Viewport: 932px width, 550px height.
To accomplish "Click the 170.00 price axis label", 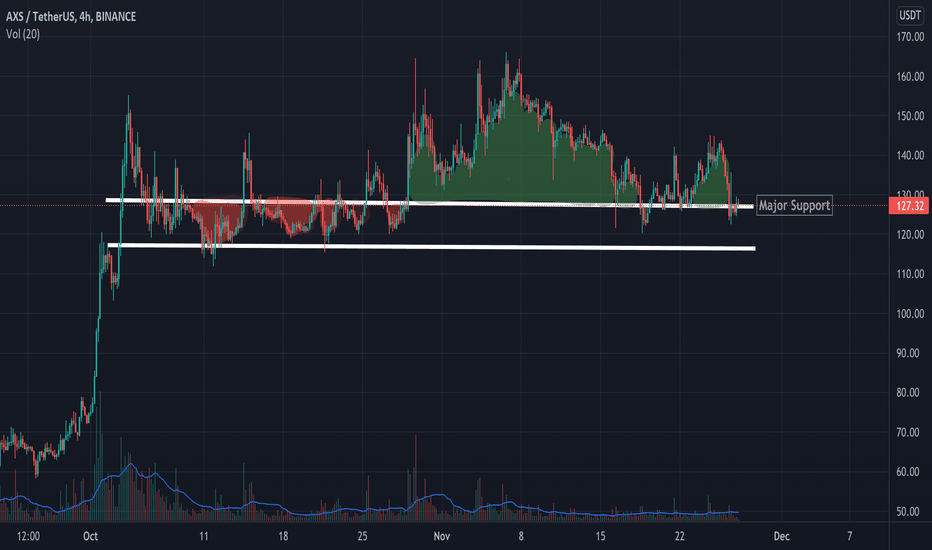I will coord(910,37).
